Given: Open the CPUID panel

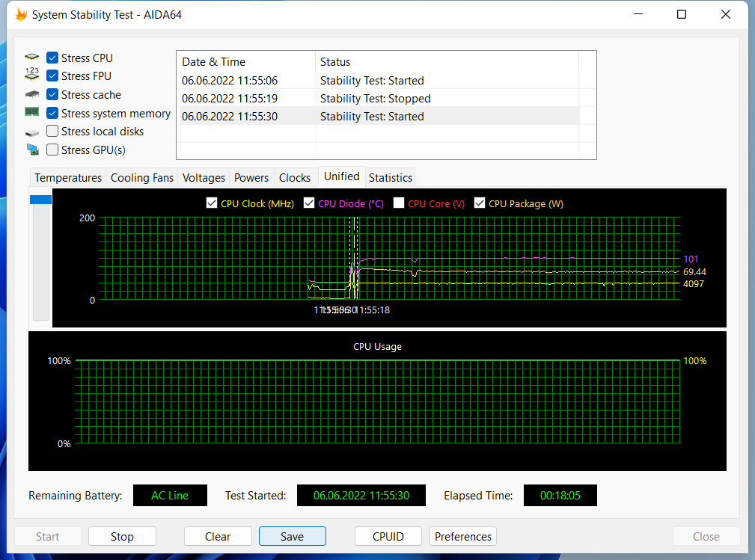Looking at the screenshot, I should coord(388,536).
